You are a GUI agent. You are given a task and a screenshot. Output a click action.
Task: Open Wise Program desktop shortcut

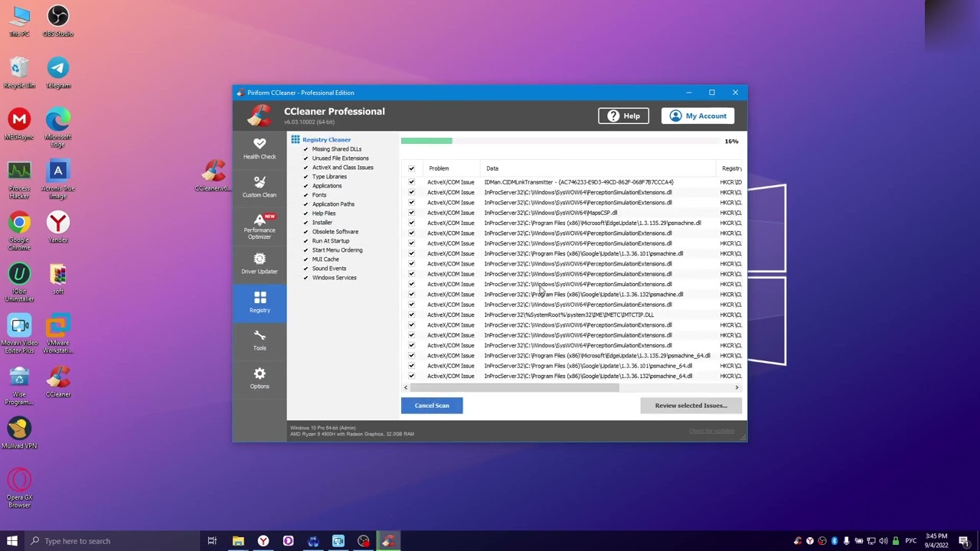point(19,385)
